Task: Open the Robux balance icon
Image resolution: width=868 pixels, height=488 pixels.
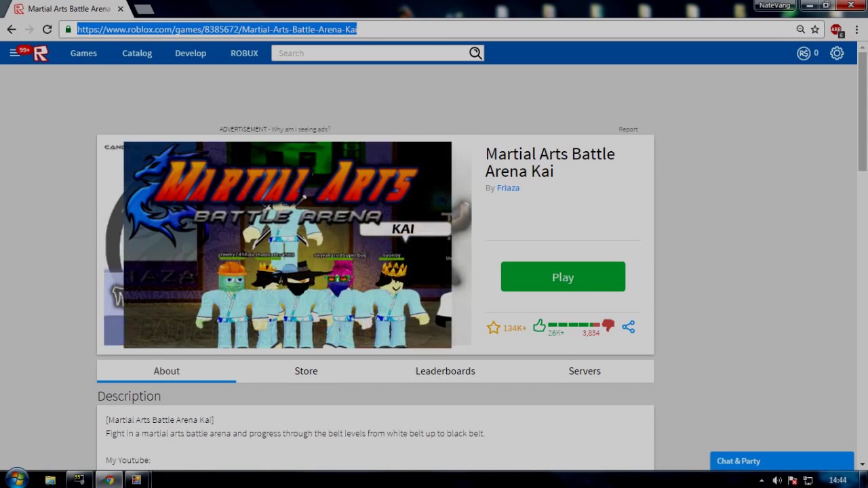Action: point(804,53)
